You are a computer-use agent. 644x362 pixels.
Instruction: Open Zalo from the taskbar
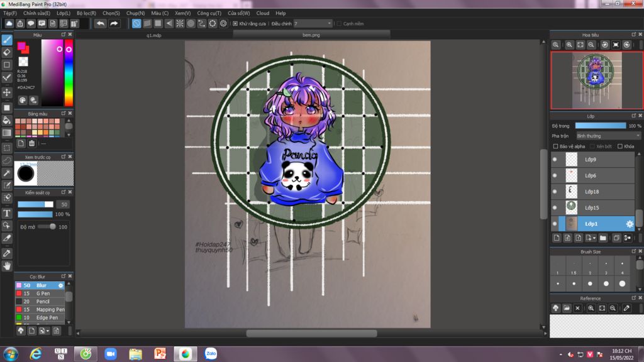pyautogui.click(x=211, y=353)
